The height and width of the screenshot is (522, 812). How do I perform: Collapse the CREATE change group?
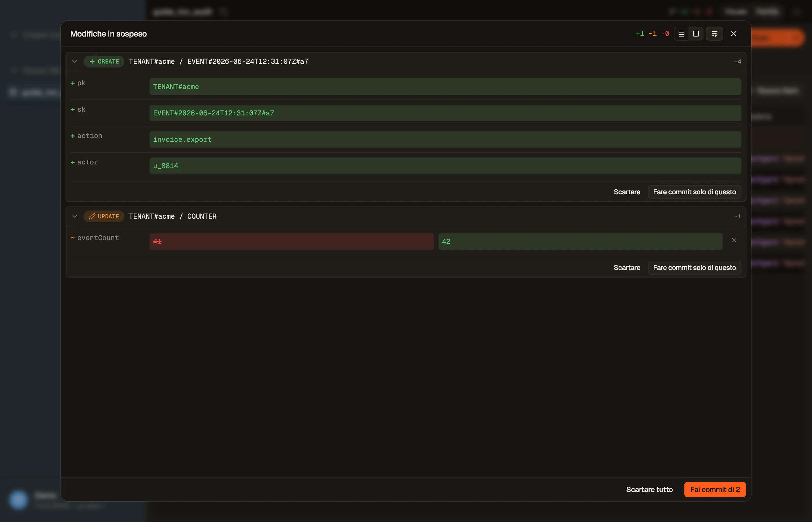[75, 61]
